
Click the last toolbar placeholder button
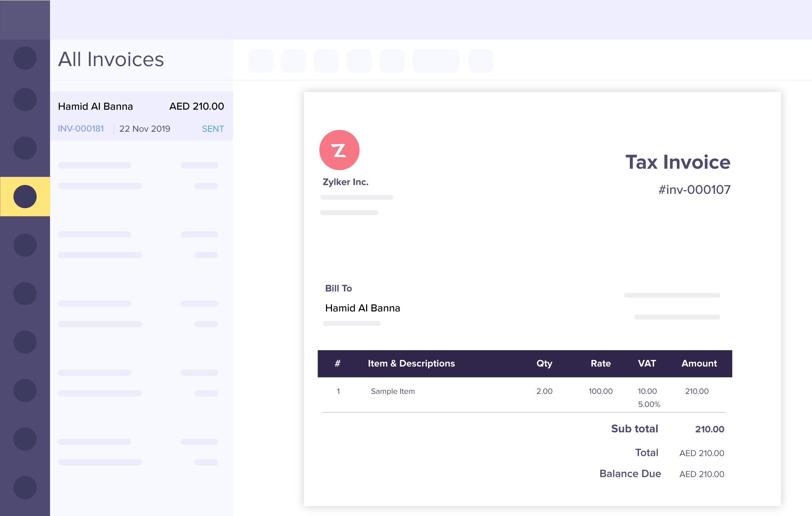point(481,61)
